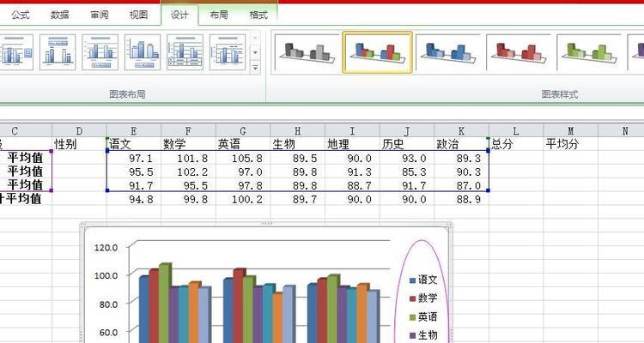Select cell with value 100.2
Viewport: 644px width, 343px height.
[x=243, y=200]
